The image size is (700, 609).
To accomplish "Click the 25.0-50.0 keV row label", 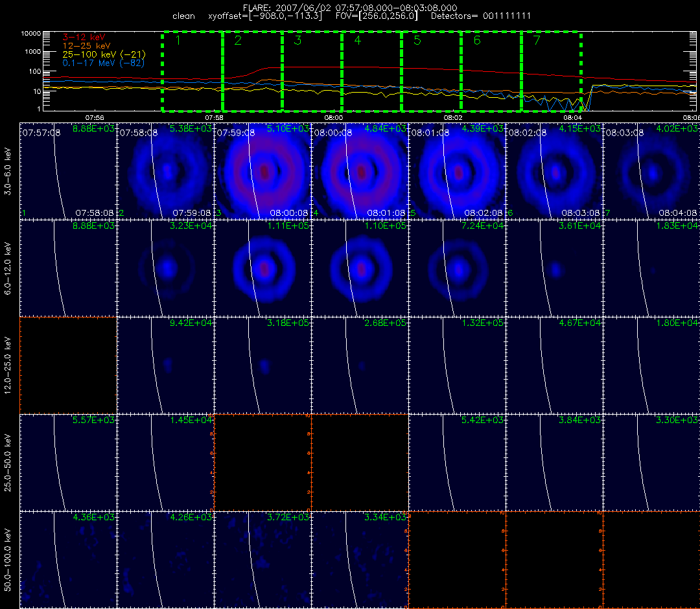I will 8,463.
